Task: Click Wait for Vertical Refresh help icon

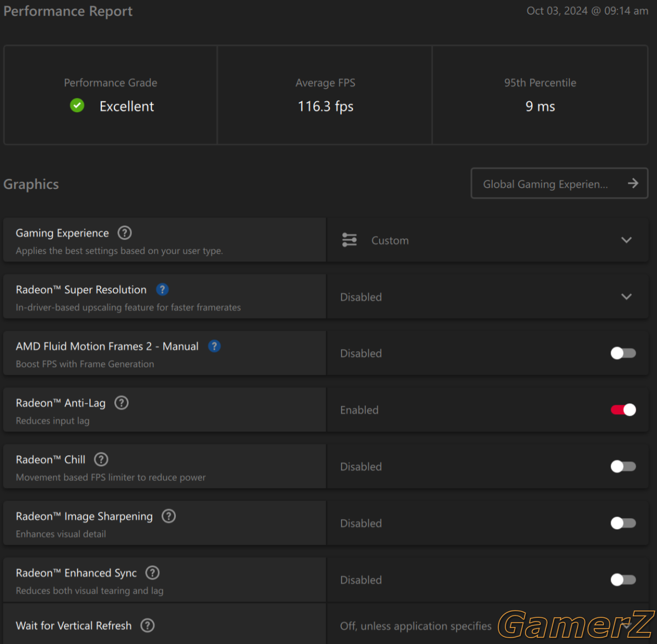Action: click(x=147, y=625)
